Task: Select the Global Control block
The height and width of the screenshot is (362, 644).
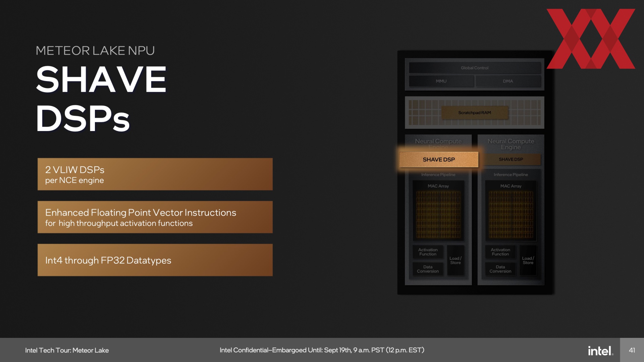Action: [x=475, y=68]
